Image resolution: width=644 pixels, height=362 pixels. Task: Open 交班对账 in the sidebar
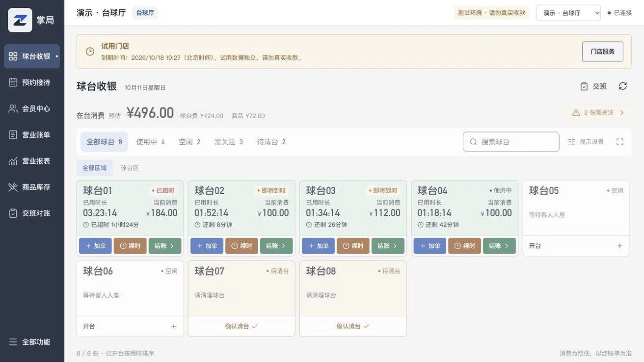click(32, 213)
